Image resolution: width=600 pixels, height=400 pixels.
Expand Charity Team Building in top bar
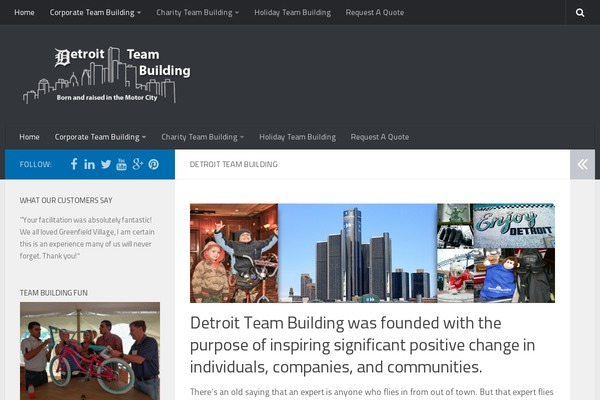coord(197,13)
